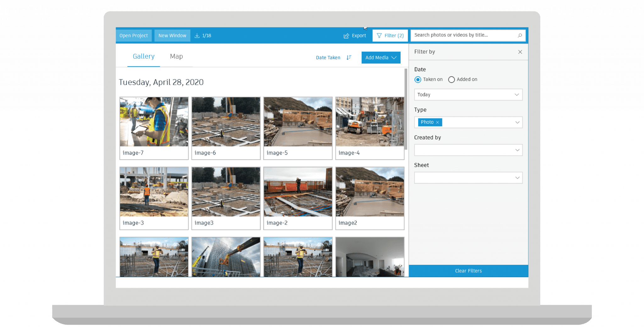Select the Added on radio button

(452, 80)
